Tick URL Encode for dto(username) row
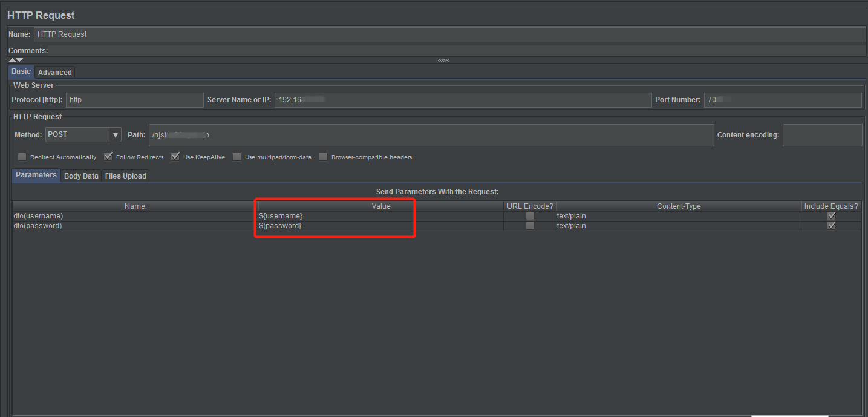The height and width of the screenshot is (417, 868). tap(530, 216)
